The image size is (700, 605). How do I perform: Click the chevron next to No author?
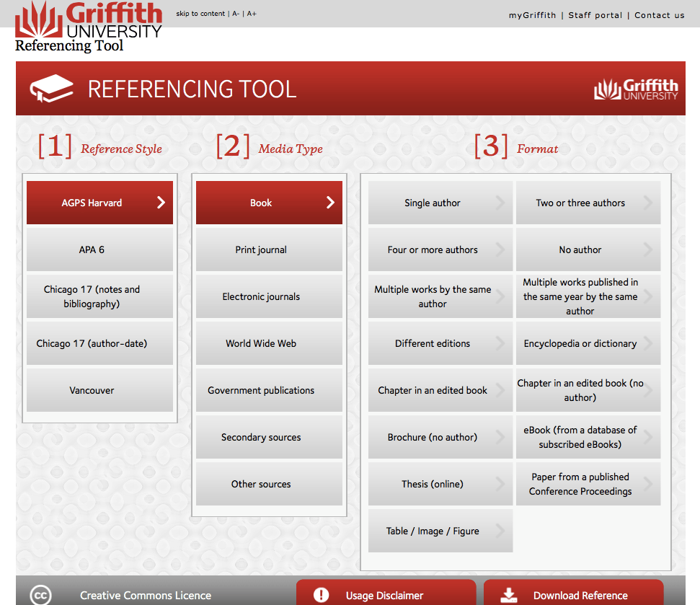[648, 249]
